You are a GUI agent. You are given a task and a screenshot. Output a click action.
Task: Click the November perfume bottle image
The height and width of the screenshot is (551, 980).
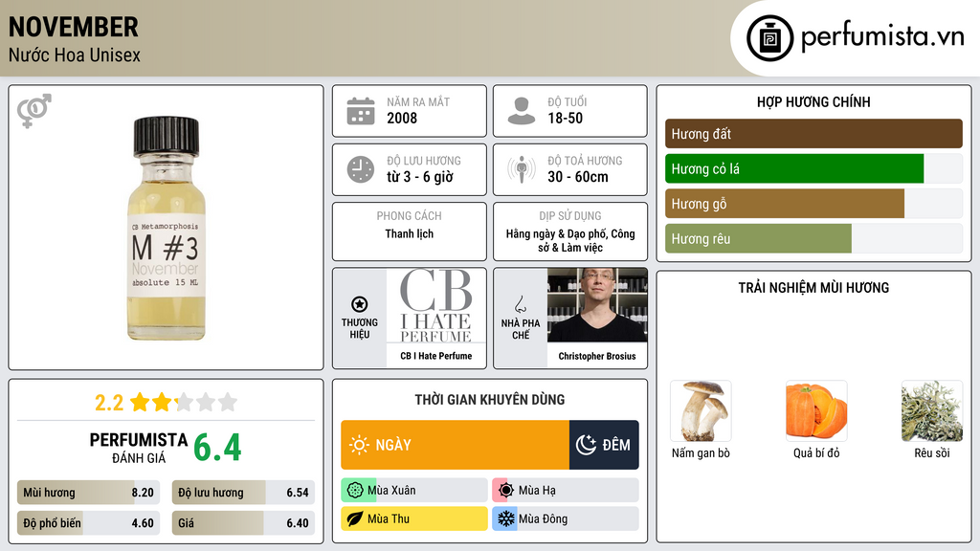(x=166, y=228)
